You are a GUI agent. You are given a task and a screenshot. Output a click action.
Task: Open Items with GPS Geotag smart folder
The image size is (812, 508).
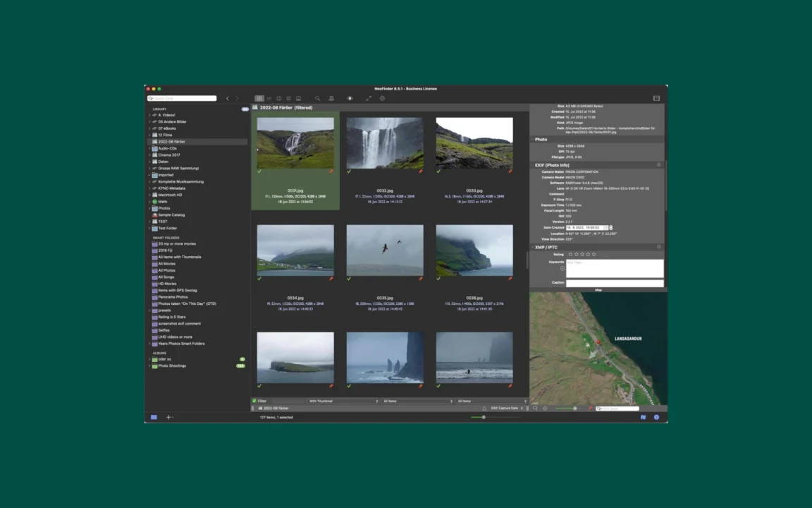(x=177, y=290)
